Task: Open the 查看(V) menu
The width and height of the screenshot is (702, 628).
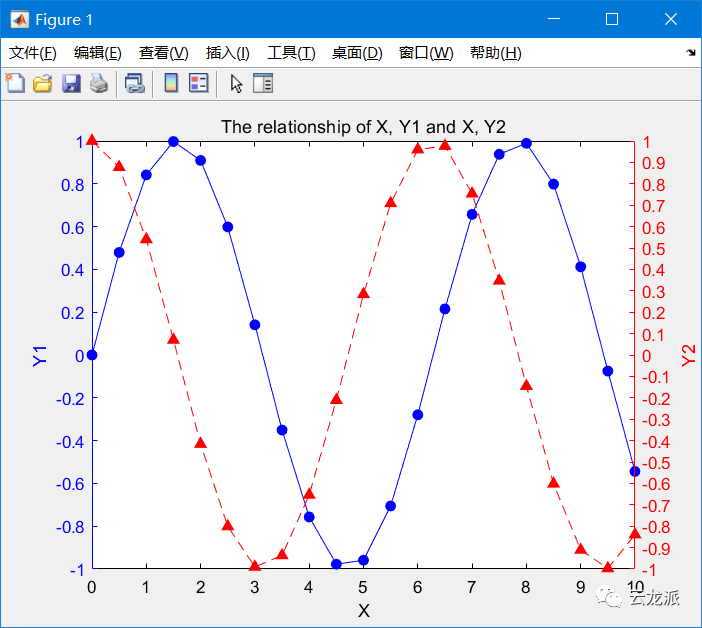Action: coord(163,53)
